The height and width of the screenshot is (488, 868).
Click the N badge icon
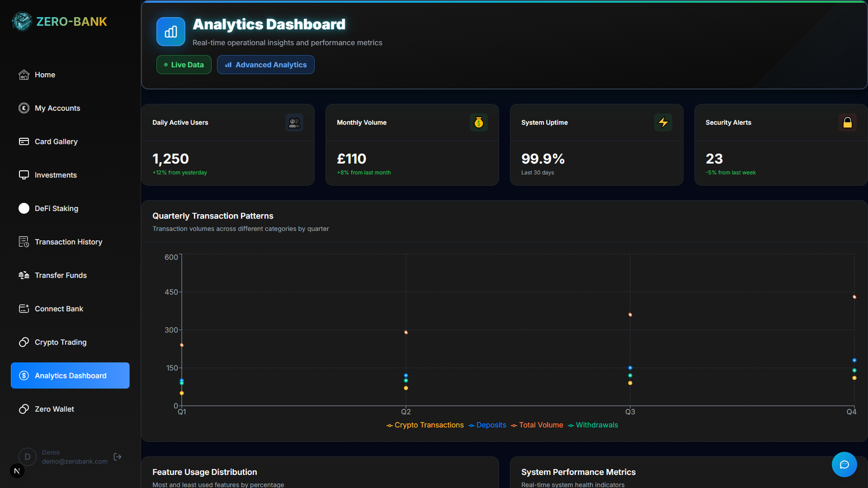(x=17, y=471)
